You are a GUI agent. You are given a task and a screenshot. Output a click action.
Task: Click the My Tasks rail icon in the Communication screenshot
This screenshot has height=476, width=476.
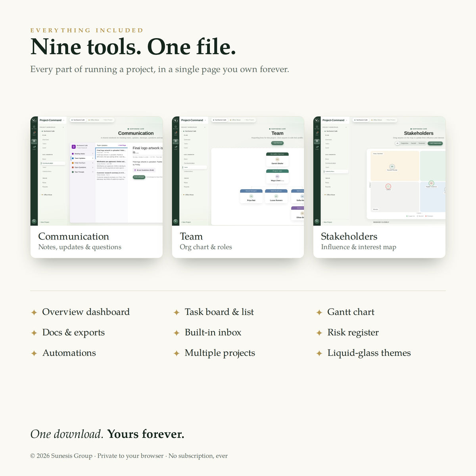[x=34, y=127]
